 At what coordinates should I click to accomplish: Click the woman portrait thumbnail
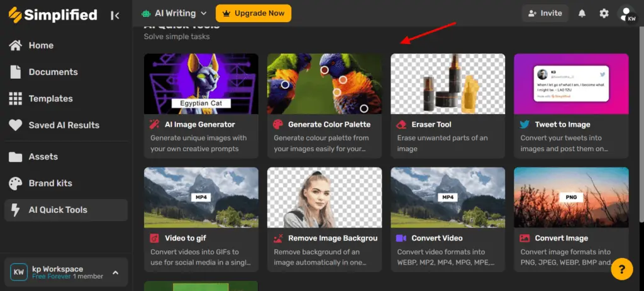click(325, 197)
